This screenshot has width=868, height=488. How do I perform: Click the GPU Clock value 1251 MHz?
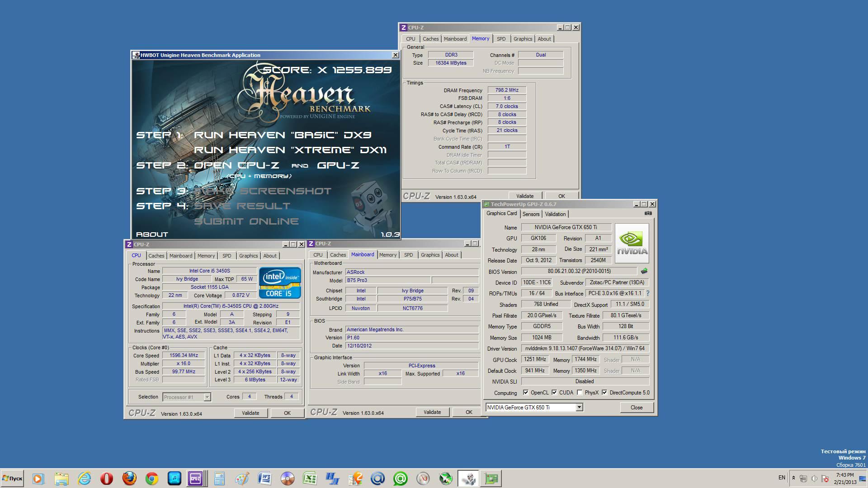coord(535,359)
